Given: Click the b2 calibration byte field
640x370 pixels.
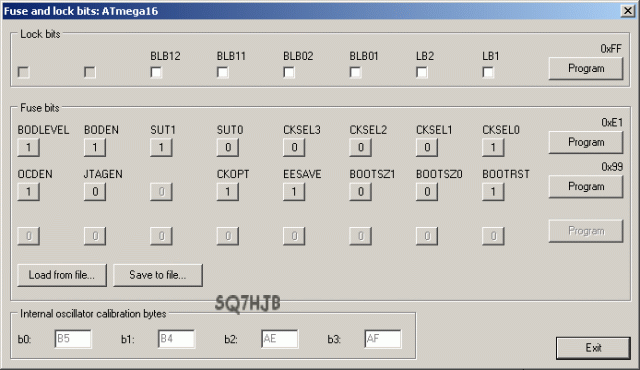Looking at the screenshot, I should coord(280,339).
